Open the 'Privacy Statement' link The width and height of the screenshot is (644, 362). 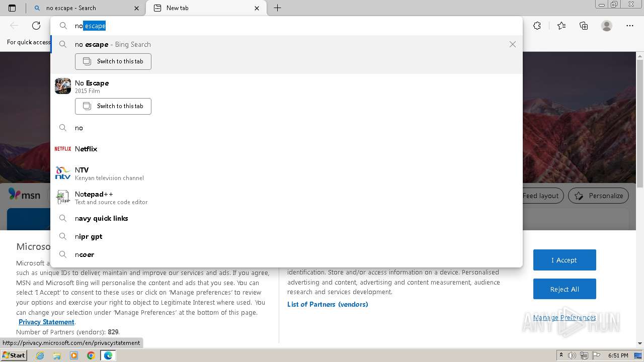46,322
